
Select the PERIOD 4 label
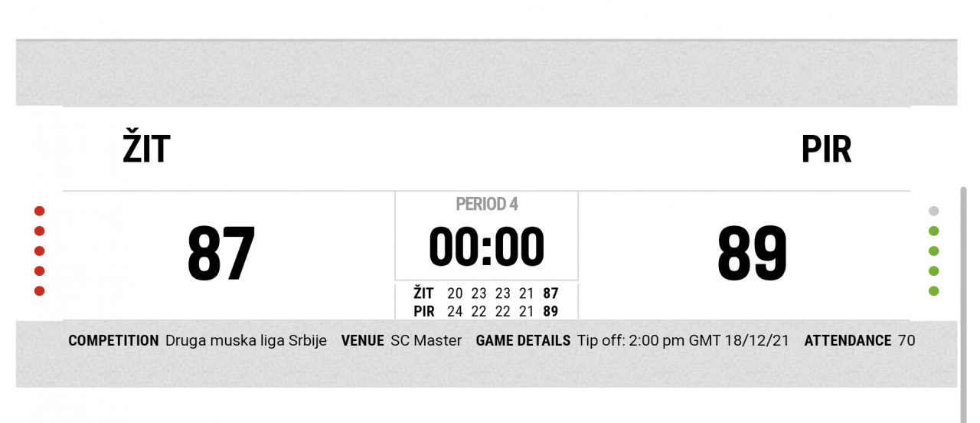(x=487, y=204)
